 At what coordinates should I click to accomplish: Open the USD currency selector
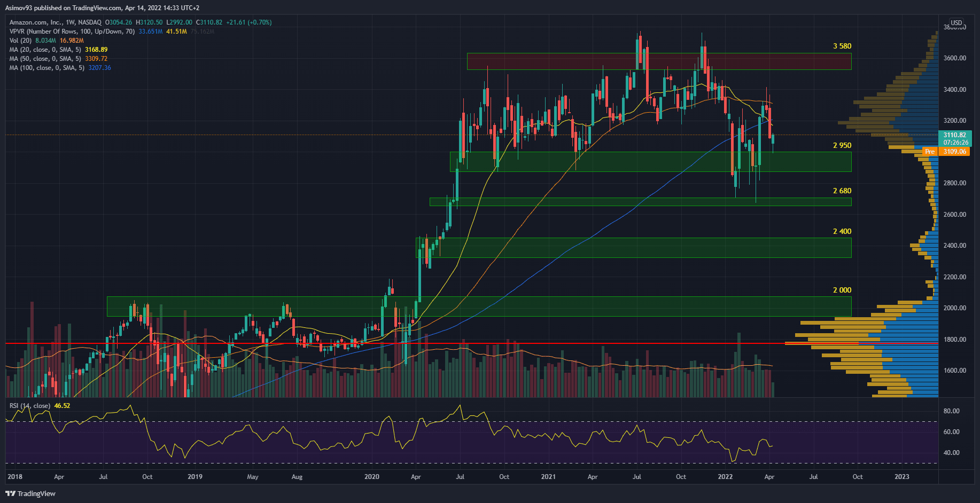956,23
